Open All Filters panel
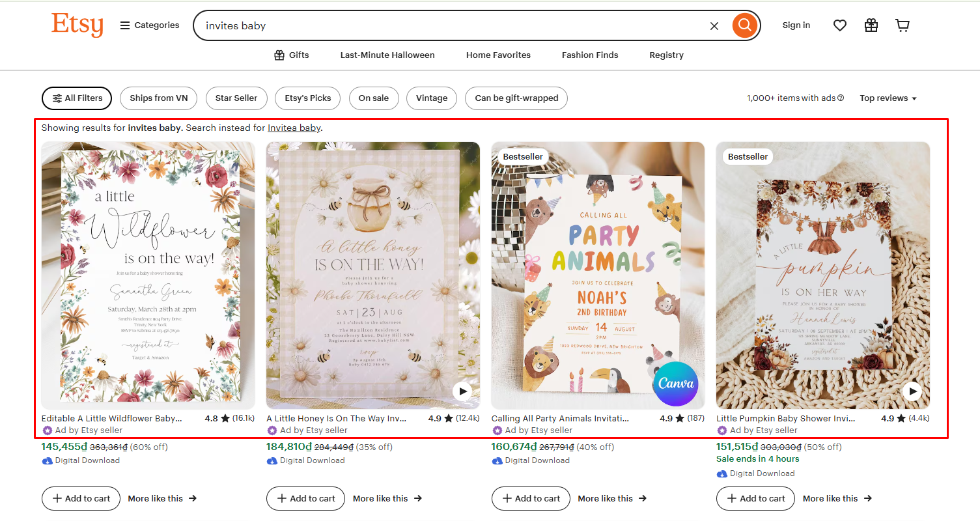The height and width of the screenshot is (521, 980). coord(77,98)
